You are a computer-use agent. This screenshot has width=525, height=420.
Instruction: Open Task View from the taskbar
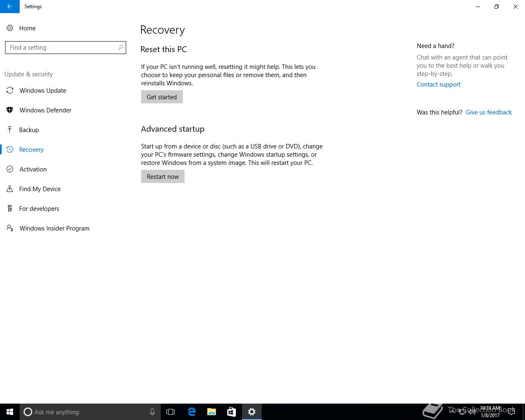[171, 412]
